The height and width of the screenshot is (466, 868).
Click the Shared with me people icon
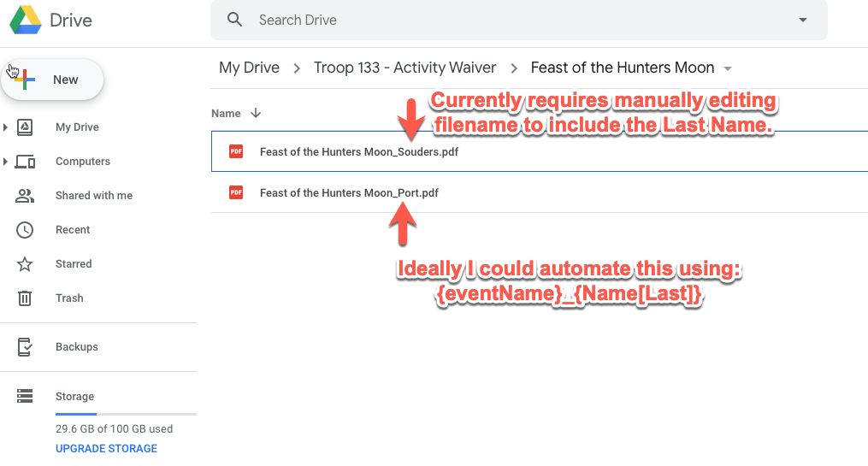tap(25, 196)
